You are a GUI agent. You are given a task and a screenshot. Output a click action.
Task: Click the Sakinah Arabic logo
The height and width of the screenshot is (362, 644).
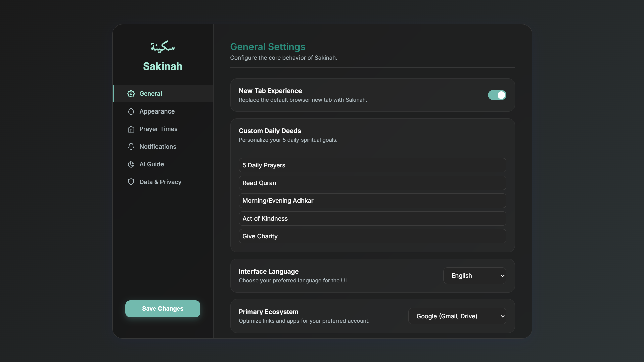click(163, 46)
